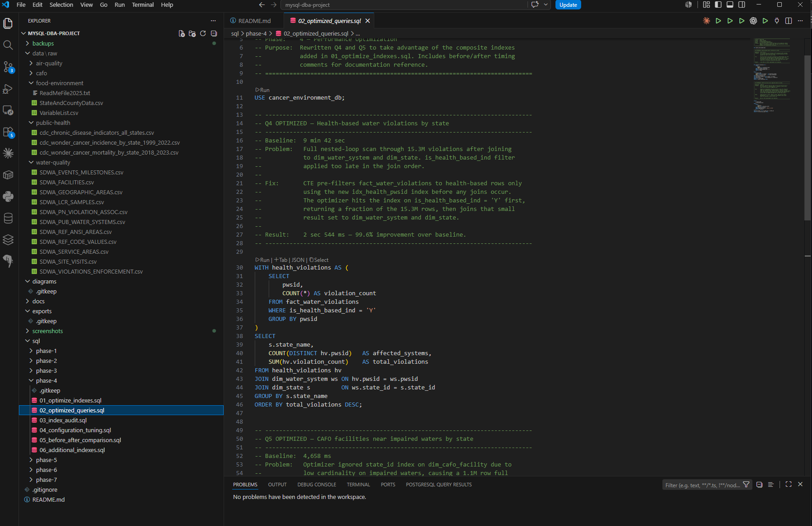Open Extensions view with badge 5
Screen dimensions: 812x526
[8, 132]
